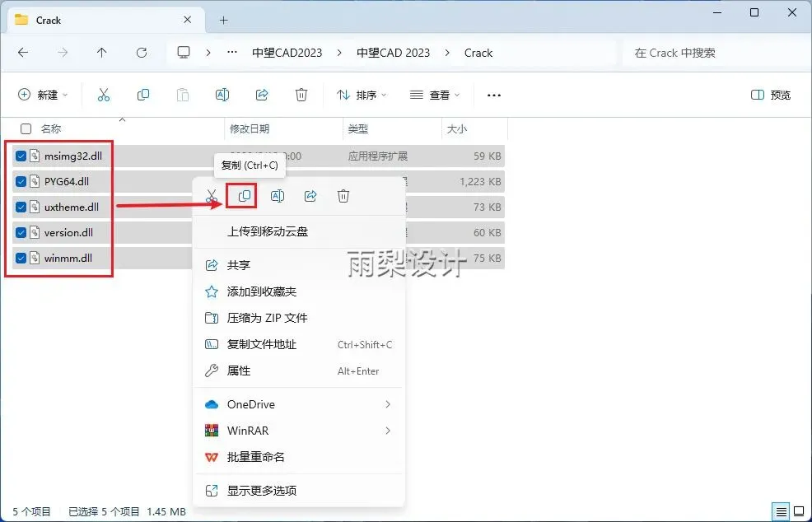Click the Crack breadcrumb segment

click(478, 53)
